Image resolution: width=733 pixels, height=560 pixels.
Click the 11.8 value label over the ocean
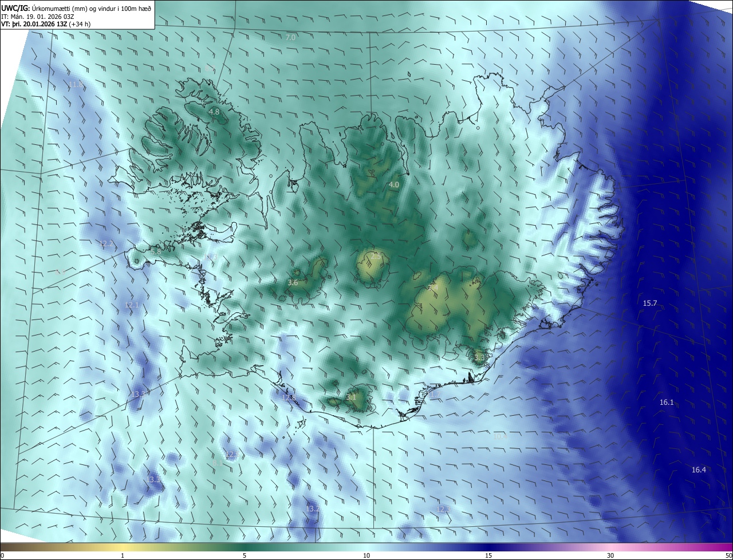click(76, 85)
